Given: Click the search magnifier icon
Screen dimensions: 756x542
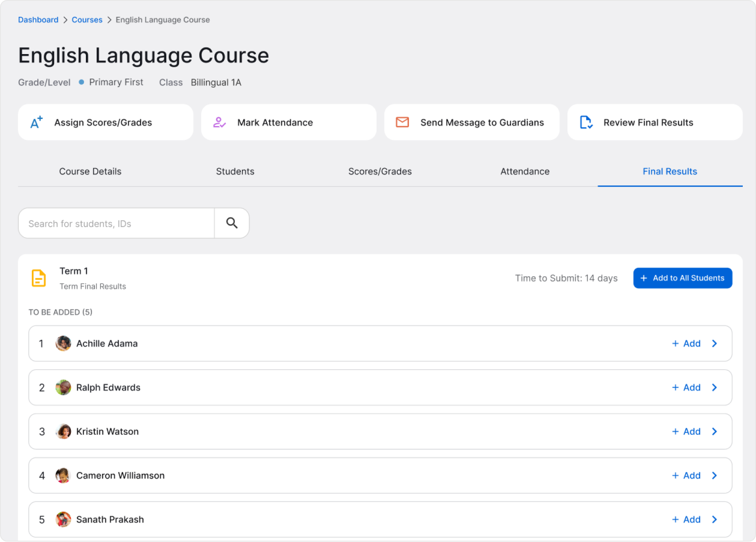Looking at the screenshot, I should pyautogui.click(x=232, y=223).
